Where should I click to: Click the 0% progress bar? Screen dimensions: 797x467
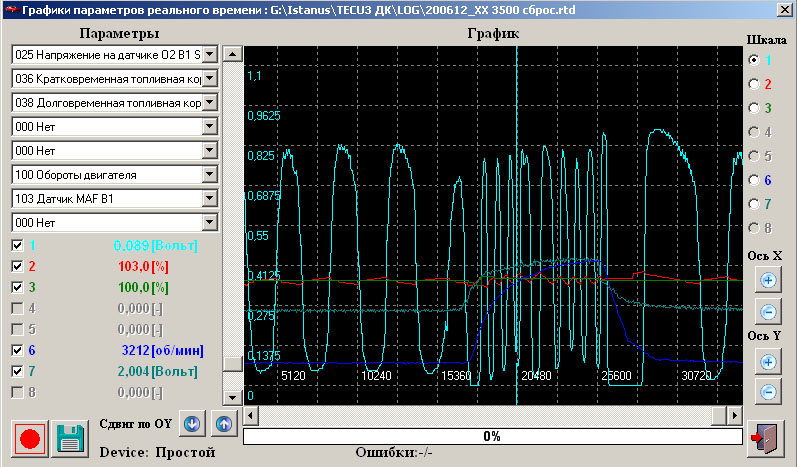(x=491, y=436)
